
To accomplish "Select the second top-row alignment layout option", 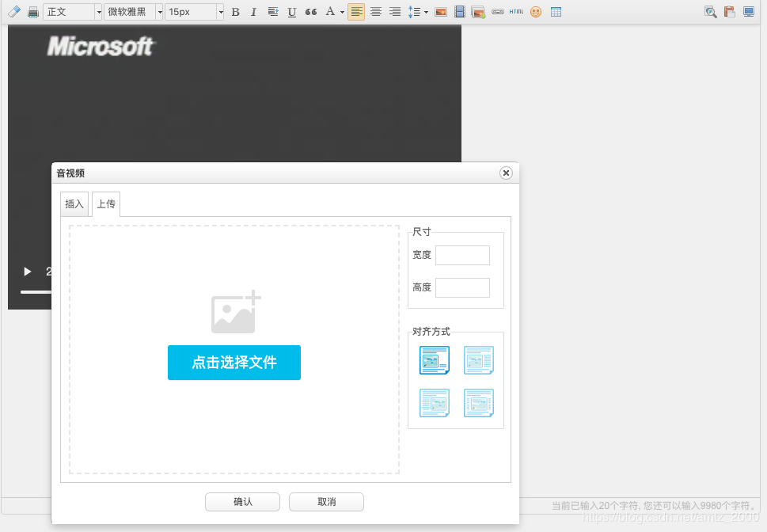I will pos(478,360).
